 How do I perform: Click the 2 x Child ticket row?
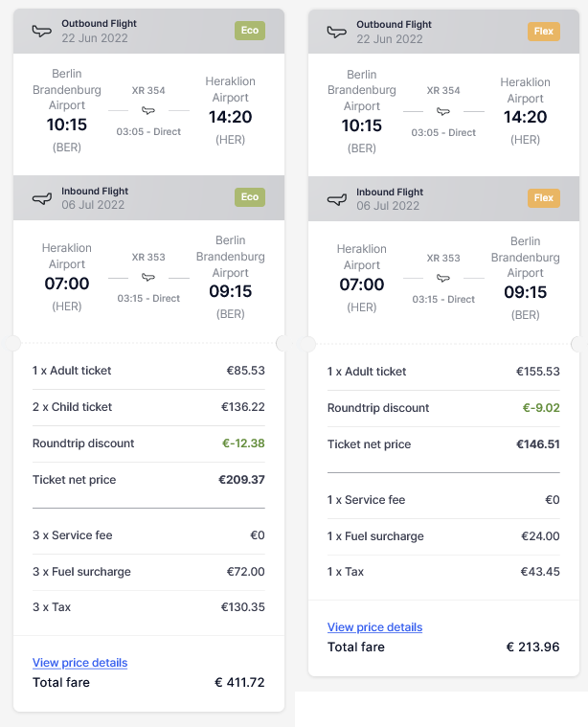(x=148, y=407)
